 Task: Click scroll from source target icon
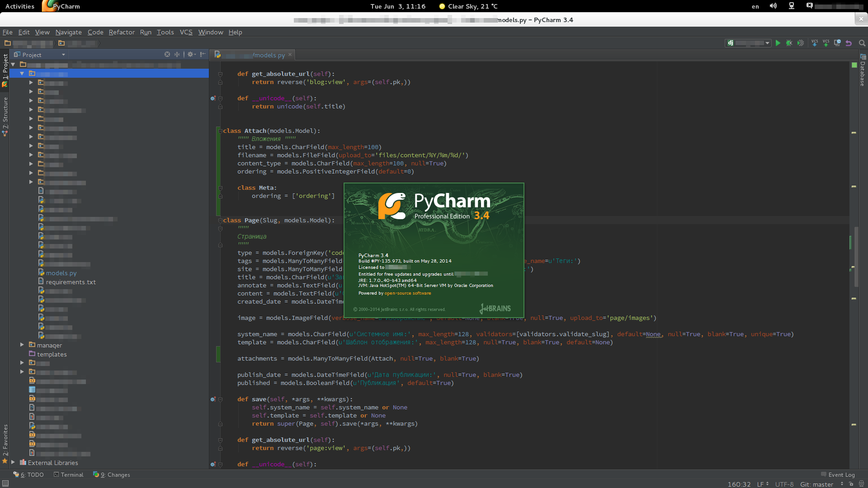167,54
